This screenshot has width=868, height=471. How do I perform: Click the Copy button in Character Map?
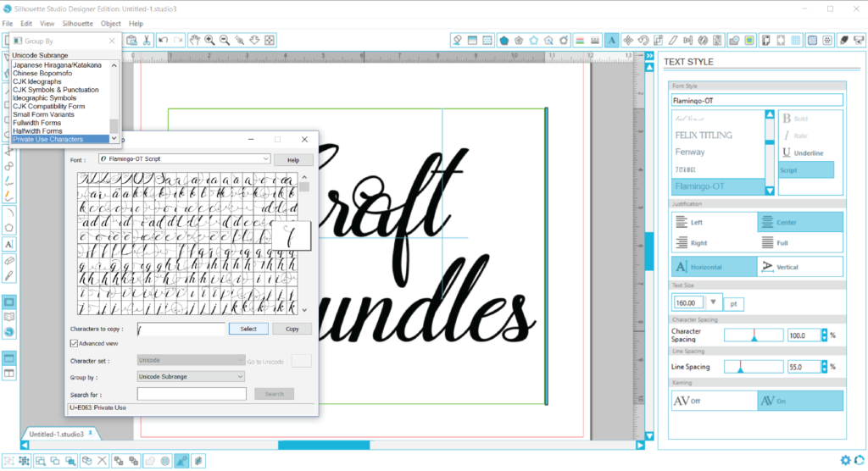click(x=292, y=329)
